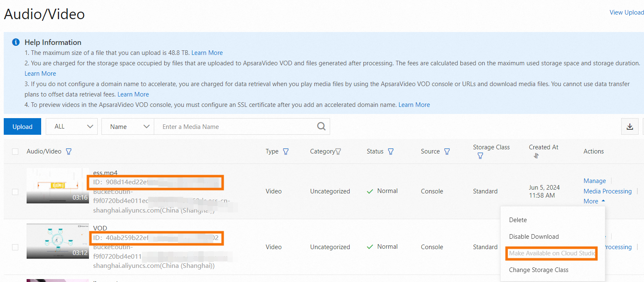The height and width of the screenshot is (282, 644).
Task: Click the download export icon button
Action: [629, 127]
